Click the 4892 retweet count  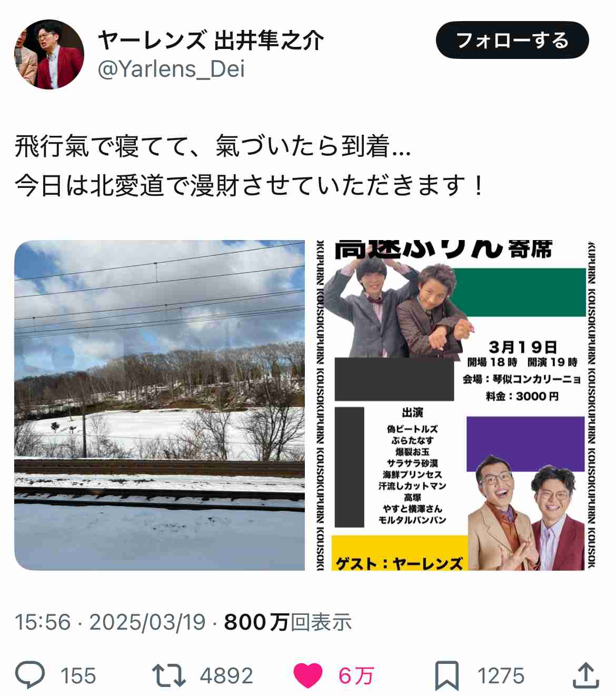click(226, 676)
